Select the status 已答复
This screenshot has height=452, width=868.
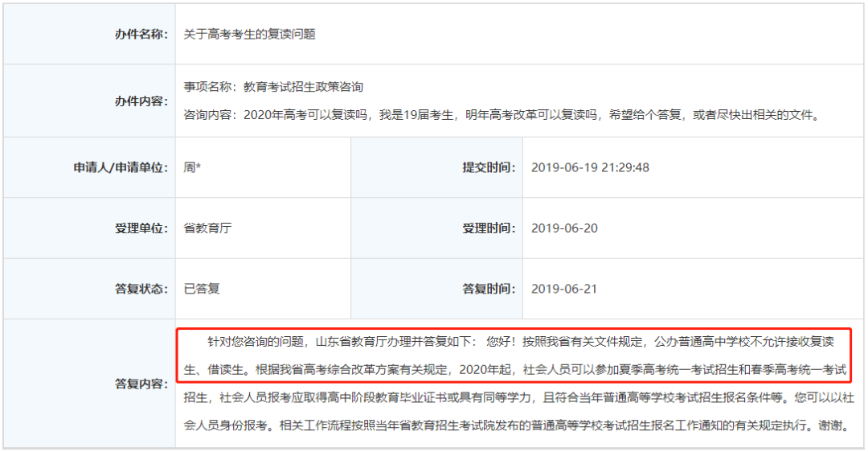(x=202, y=289)
